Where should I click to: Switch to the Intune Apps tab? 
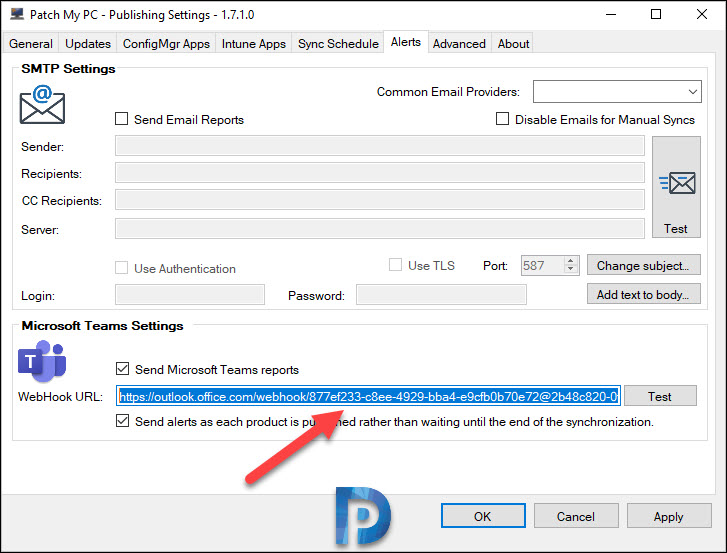[x=254, y=44]
